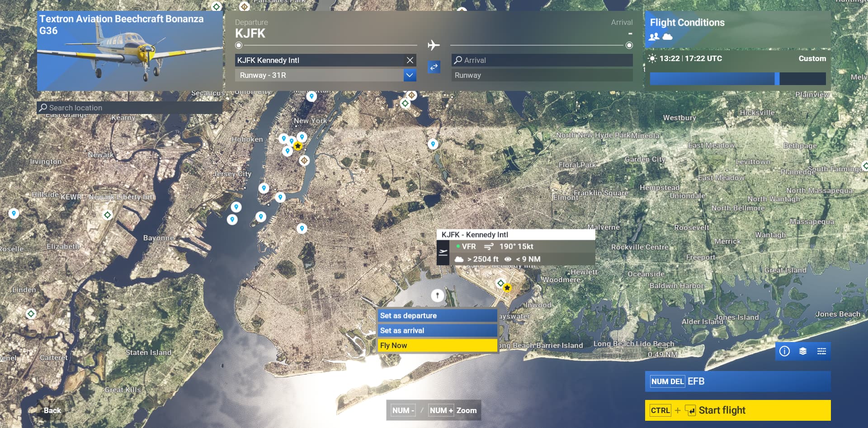This screenshot has height=428, width=868.
Task: Click the arrival endpoint circle under Arrival
Action: tap(629, 45)
